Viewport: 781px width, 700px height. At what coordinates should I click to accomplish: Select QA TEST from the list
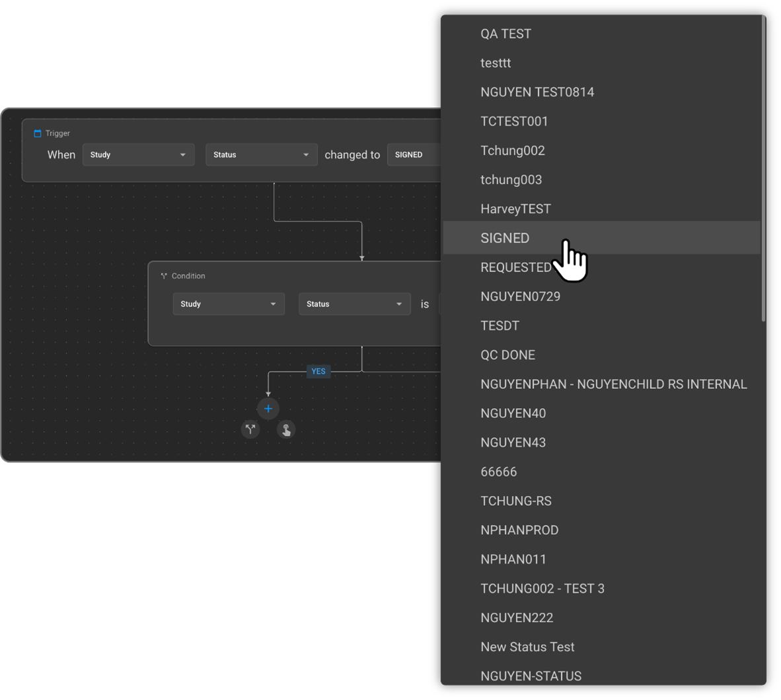pyautogui.click(x=505, y=34)
